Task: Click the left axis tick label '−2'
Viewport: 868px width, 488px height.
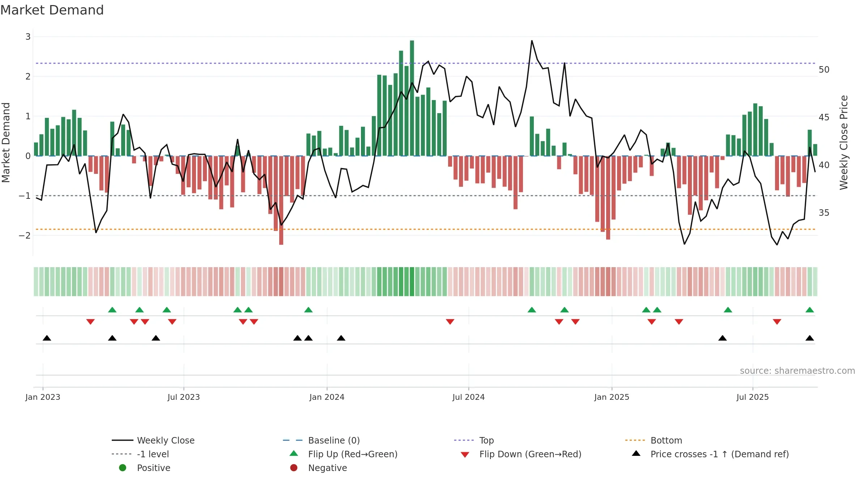Action: [25, 235]
